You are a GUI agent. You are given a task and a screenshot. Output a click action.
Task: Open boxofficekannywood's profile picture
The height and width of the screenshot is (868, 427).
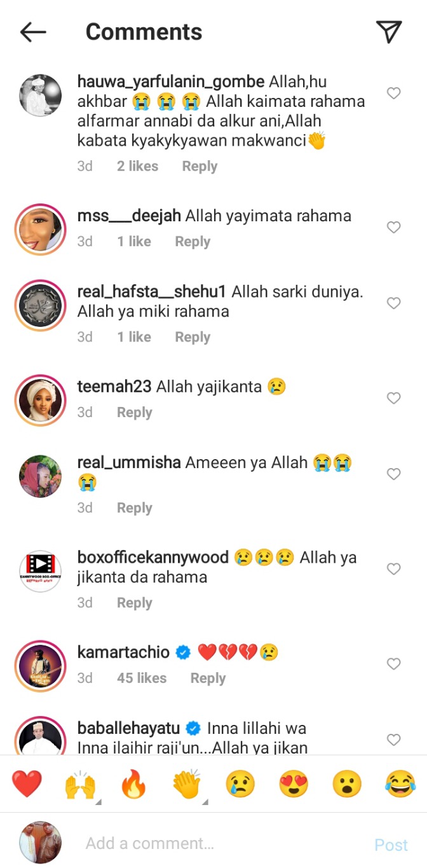tap(41, 571)
